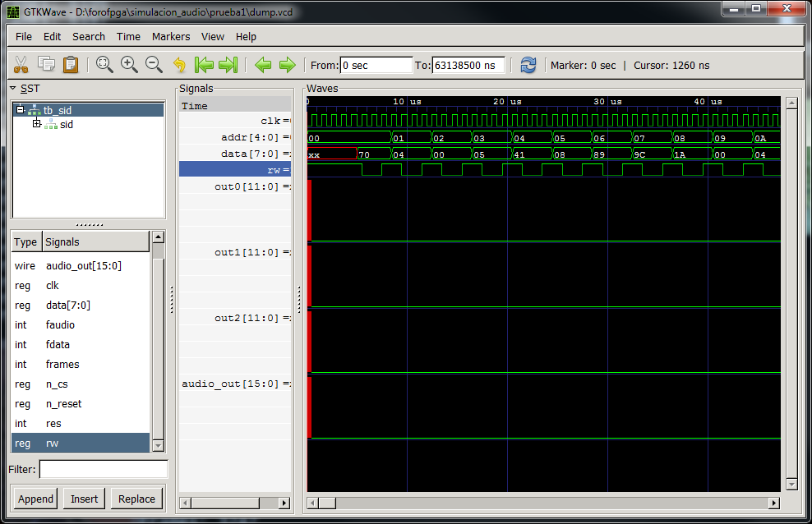Click the Paste clipboard toolbar icon
812x524 pixels.
click(x=71, y=65)
